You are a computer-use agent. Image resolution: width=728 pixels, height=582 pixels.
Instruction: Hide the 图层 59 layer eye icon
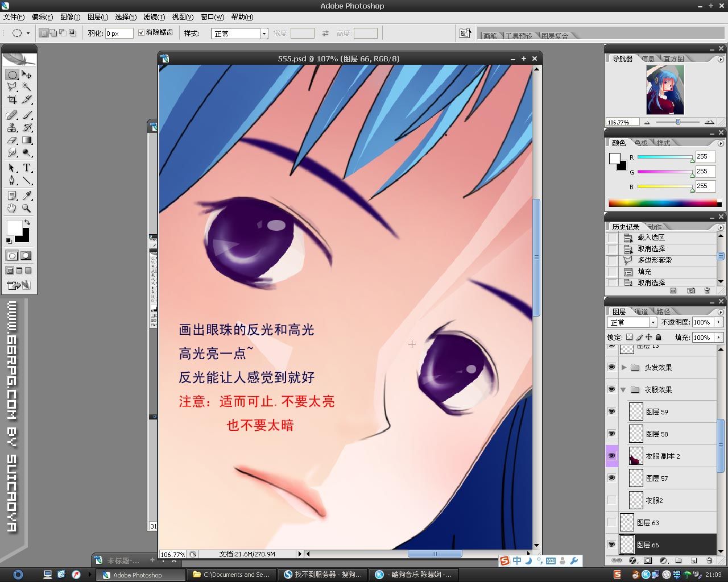(x=611, y=411)
